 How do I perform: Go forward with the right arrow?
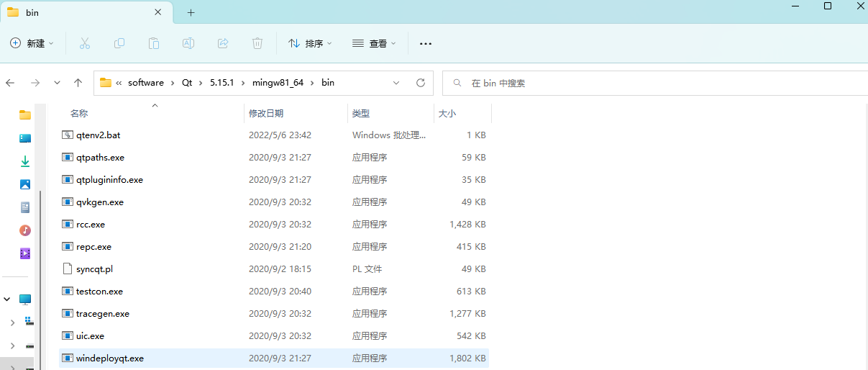coord(35,83)
